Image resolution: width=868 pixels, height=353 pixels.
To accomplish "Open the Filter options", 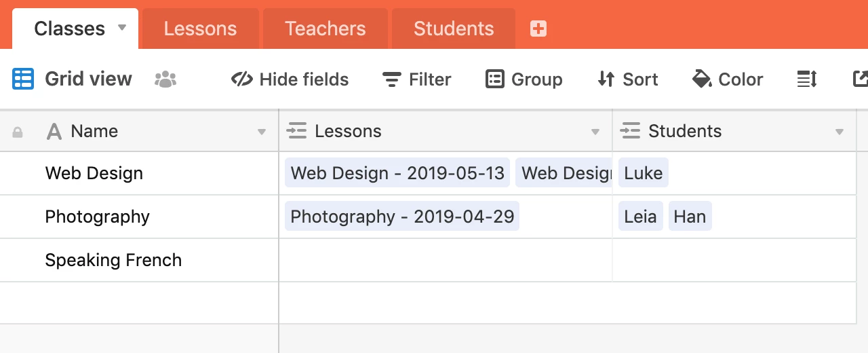I will point(416,79).
